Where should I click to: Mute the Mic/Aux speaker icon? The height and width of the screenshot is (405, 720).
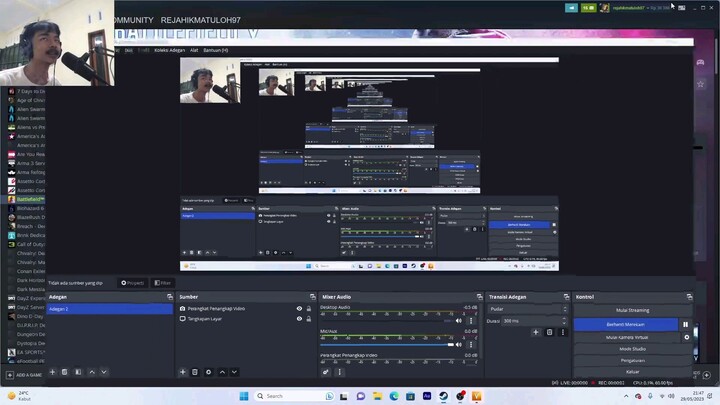(x=459, y=344)
